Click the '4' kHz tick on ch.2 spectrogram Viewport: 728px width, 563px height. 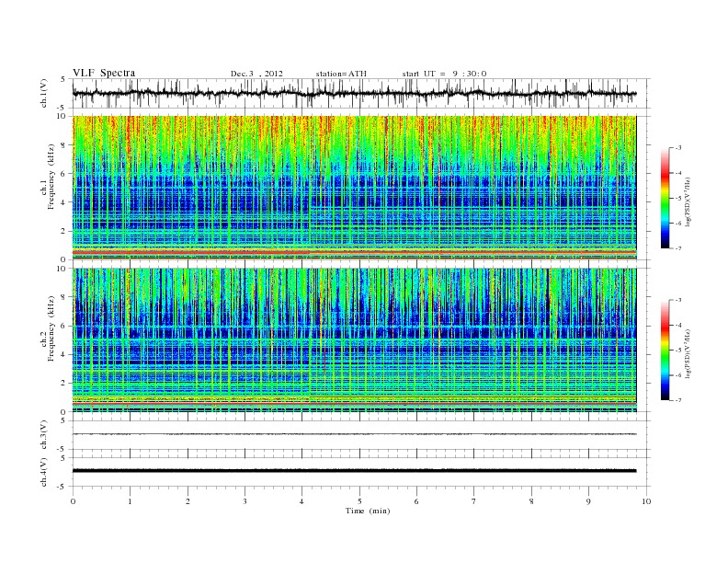(63, 354)
